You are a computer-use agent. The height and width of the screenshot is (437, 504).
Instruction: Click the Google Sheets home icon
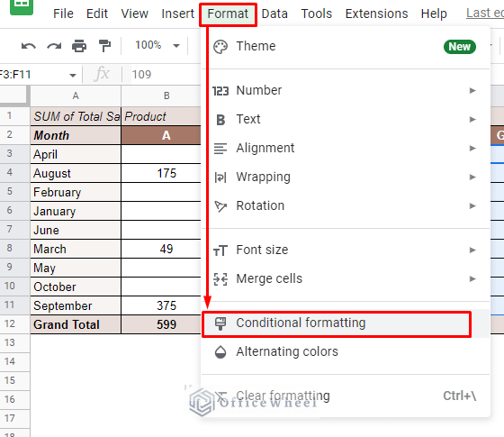tap(22, 6)
